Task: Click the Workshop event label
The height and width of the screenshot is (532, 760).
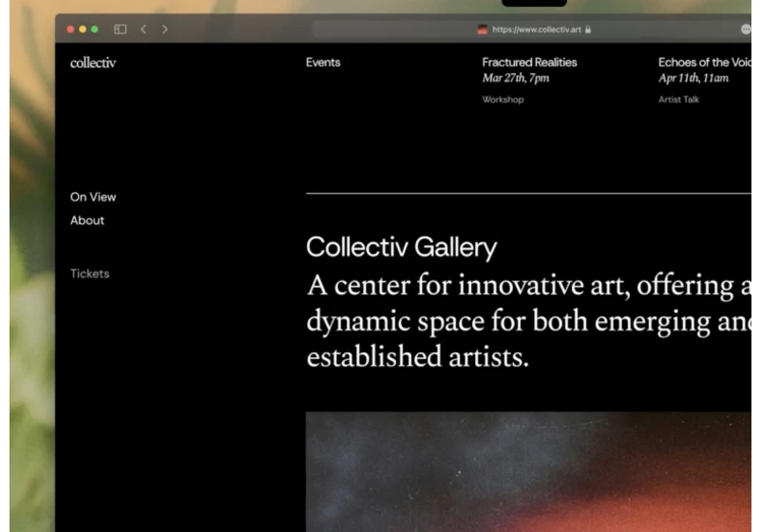Action: [503, 100]
